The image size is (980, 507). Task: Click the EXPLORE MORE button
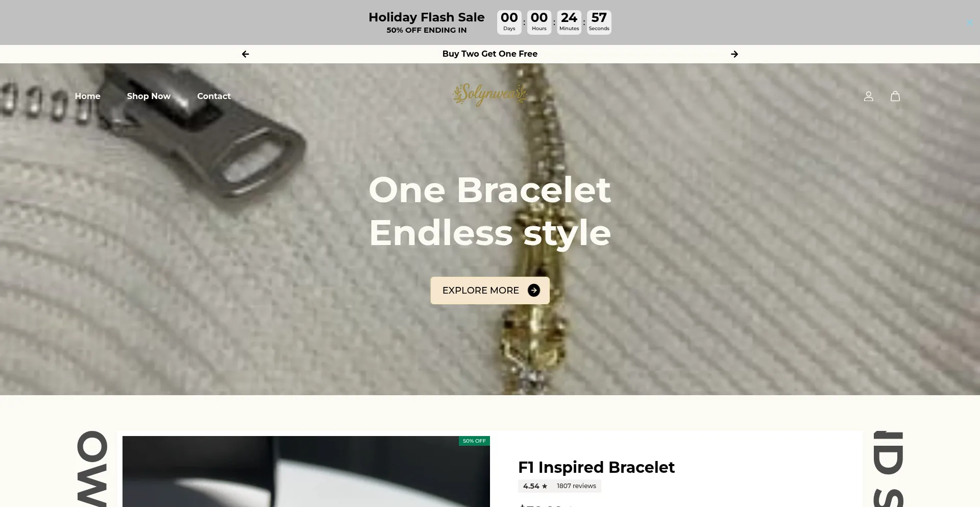coord(490,291)
